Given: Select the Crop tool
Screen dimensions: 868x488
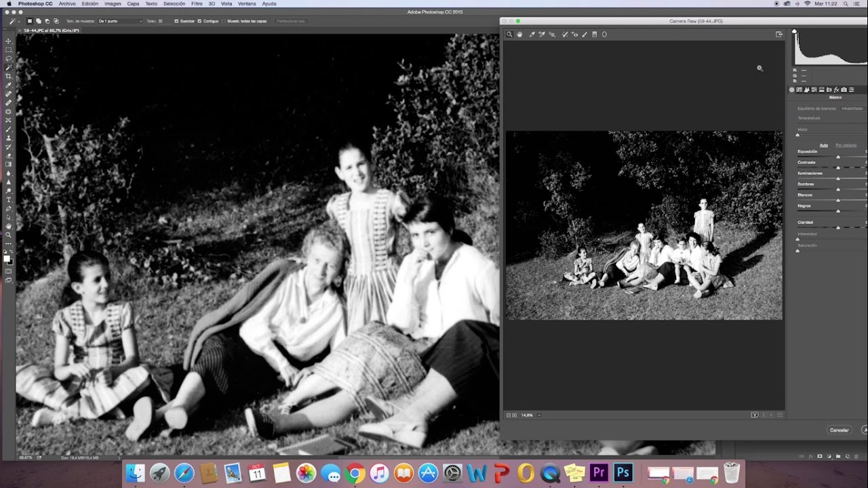Looking at the screenshot, I should pyautogui.click(x=8, y=76).
